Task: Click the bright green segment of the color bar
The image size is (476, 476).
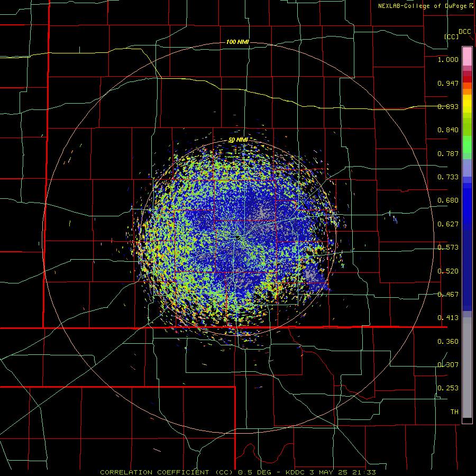Action: (467, 144)
